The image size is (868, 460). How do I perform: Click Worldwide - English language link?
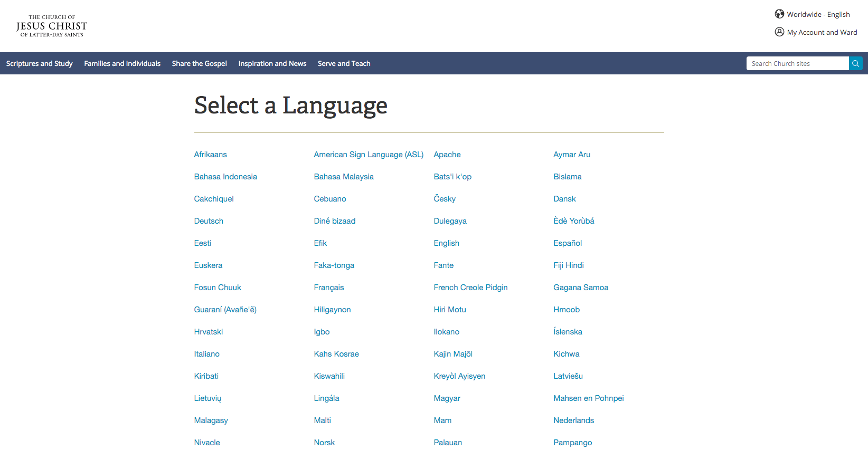tap(818, 14)
